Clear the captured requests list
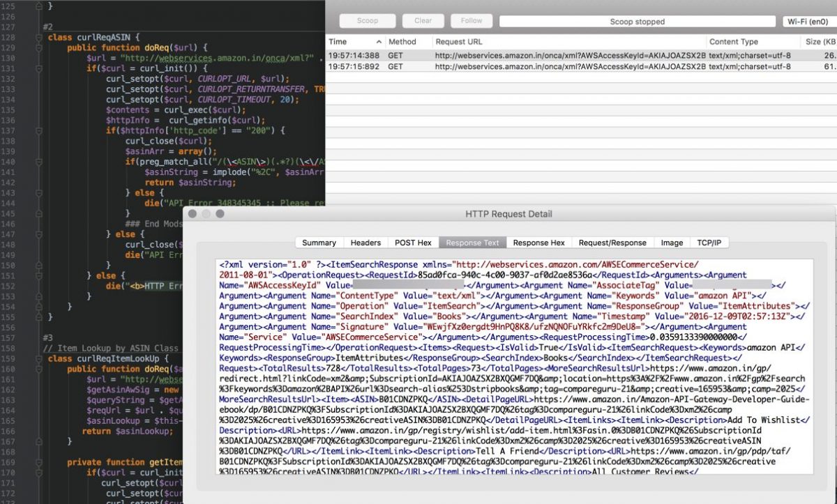The width and height of the screenshot is (837, 504). (422, 20)
